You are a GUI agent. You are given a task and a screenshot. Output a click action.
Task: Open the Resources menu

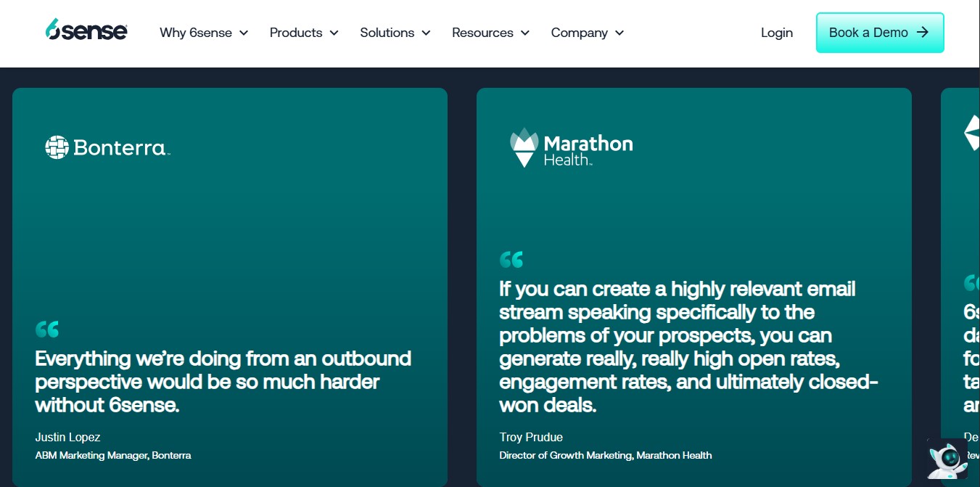click(490, 33)
